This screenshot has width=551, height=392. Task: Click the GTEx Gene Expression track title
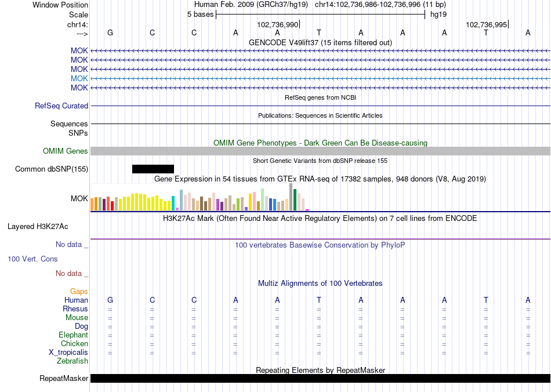[x=320, y=179]
